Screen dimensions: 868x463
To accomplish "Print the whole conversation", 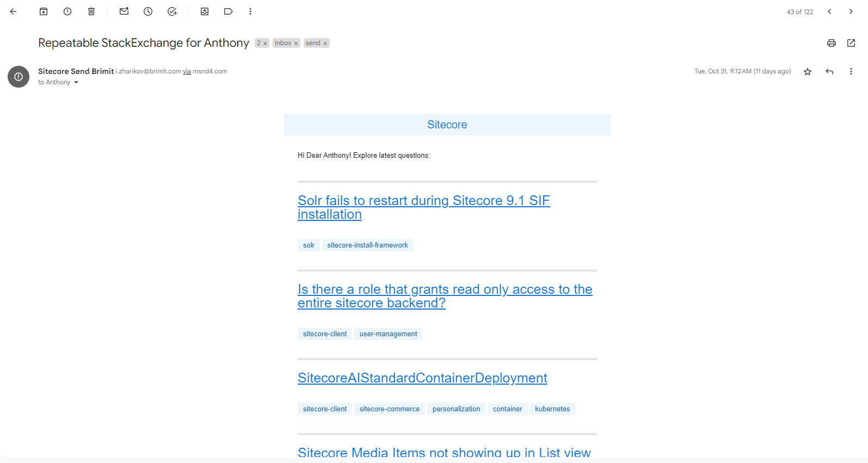I will pyautogui.click(x=832, y=43).
